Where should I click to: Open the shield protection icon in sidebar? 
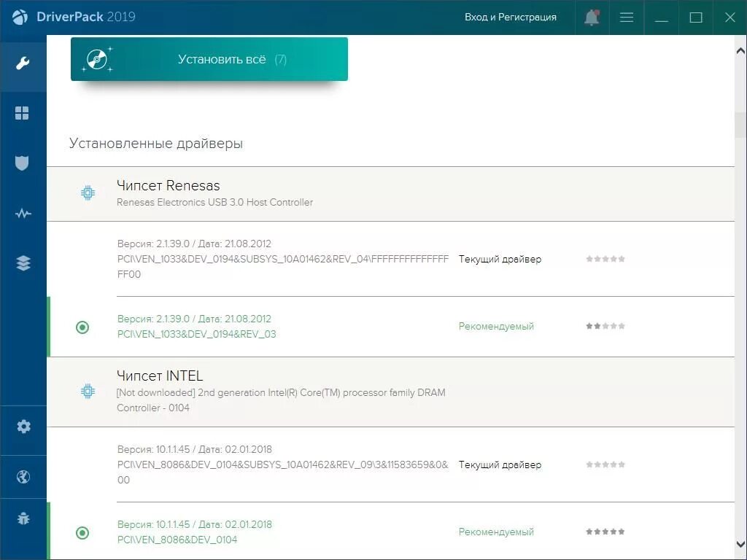pyautogui.click(x=22, y=163)
